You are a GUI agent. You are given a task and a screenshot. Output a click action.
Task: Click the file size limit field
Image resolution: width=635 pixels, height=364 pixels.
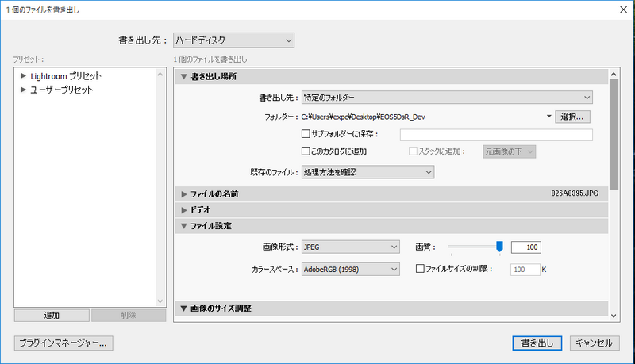point(525,270)
